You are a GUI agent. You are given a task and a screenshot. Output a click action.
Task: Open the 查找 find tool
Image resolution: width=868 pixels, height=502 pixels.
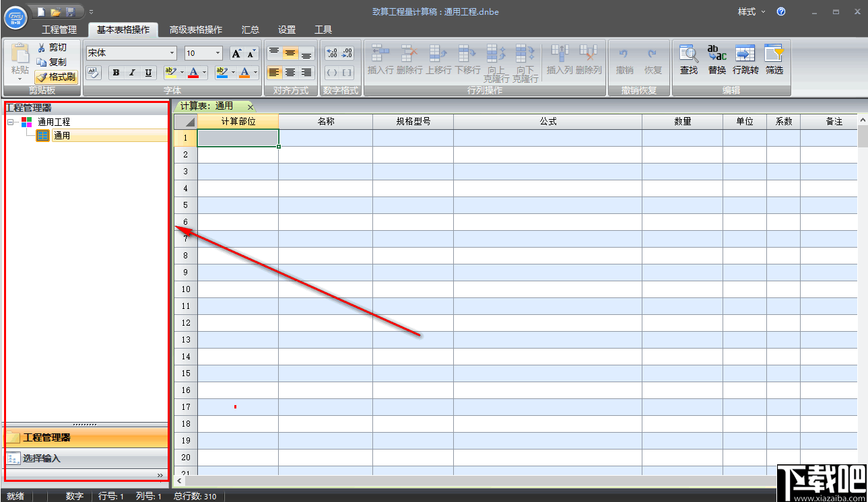[x=689, y=60]
